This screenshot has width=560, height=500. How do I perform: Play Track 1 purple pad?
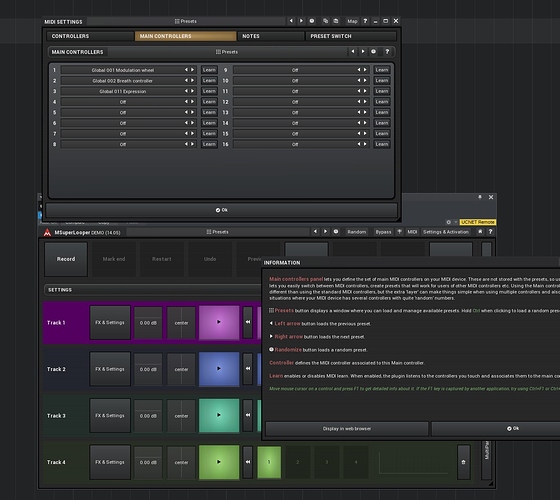point(219,322)
